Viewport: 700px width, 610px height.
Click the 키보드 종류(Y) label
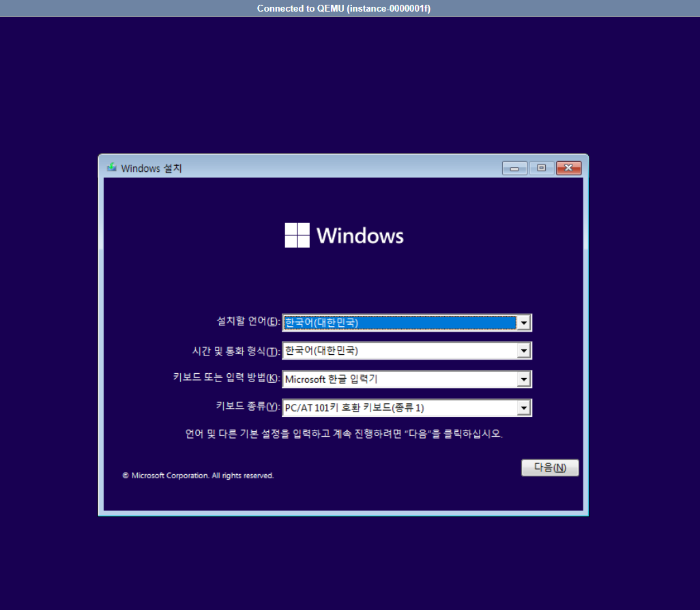pos(247,407)
